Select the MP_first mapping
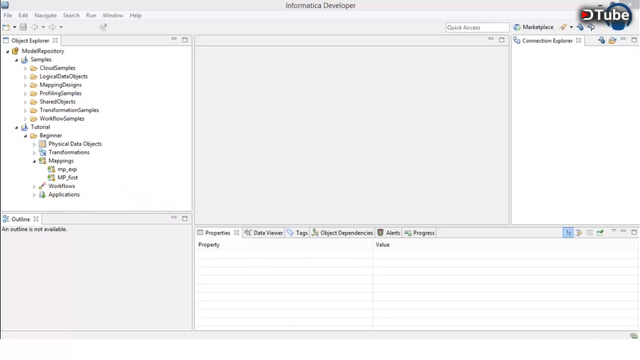 click(67, 178)
